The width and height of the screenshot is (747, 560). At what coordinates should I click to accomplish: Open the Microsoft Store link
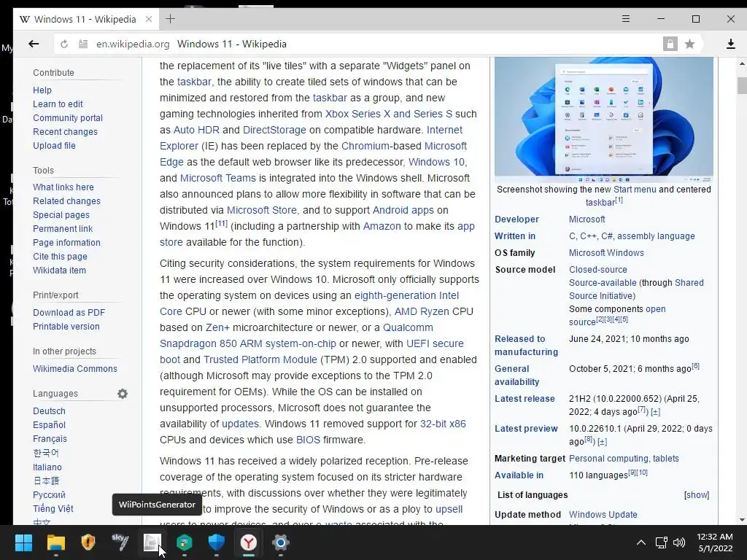pos(262,210)
